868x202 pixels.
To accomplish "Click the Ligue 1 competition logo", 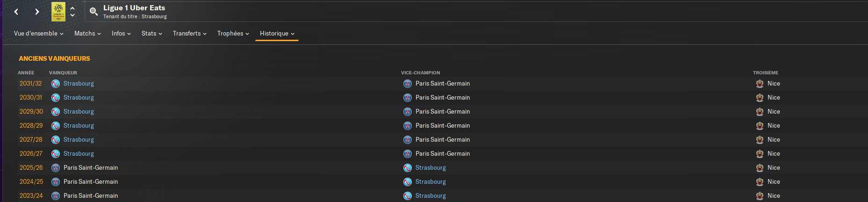I will pyautogui.click(x=58, y=12).
